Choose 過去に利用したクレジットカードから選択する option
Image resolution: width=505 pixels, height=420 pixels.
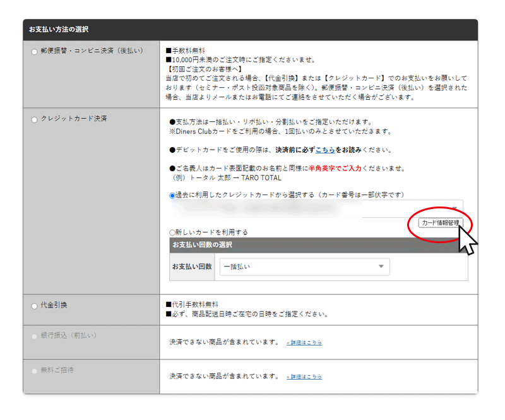click(172, 195)
